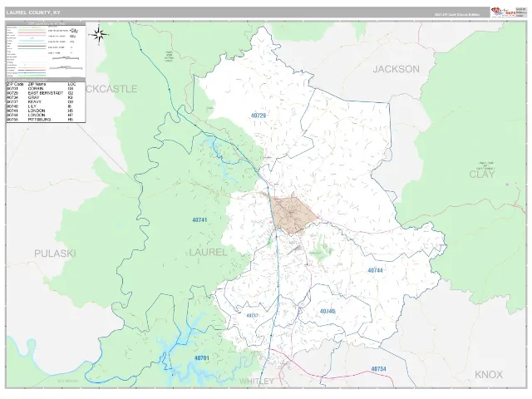Image resolution: width=532 pixels, height=399 pixels.
Task: Click the largest 'City' size sample in legend
Action: [74, 31]
